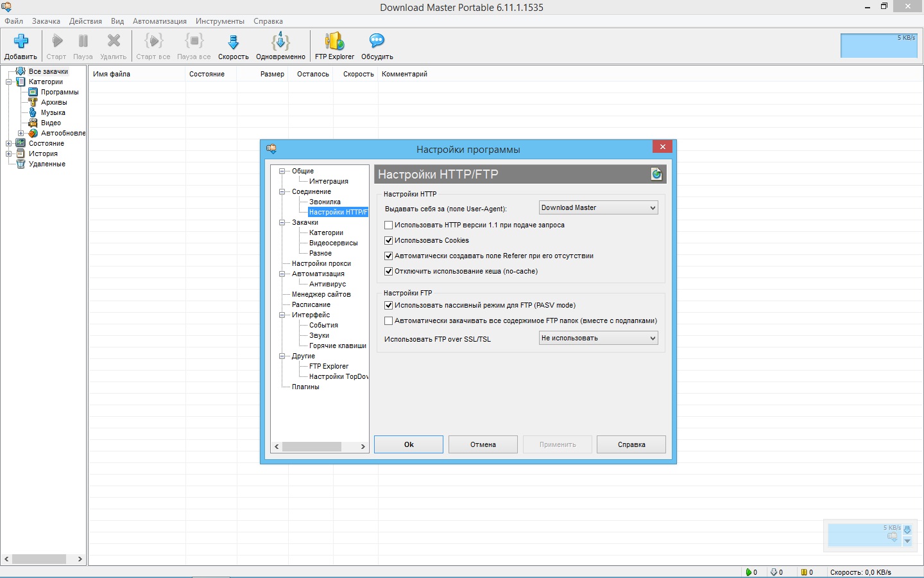Open the Файл menu
924x578 pixels.
click(13, 21)
